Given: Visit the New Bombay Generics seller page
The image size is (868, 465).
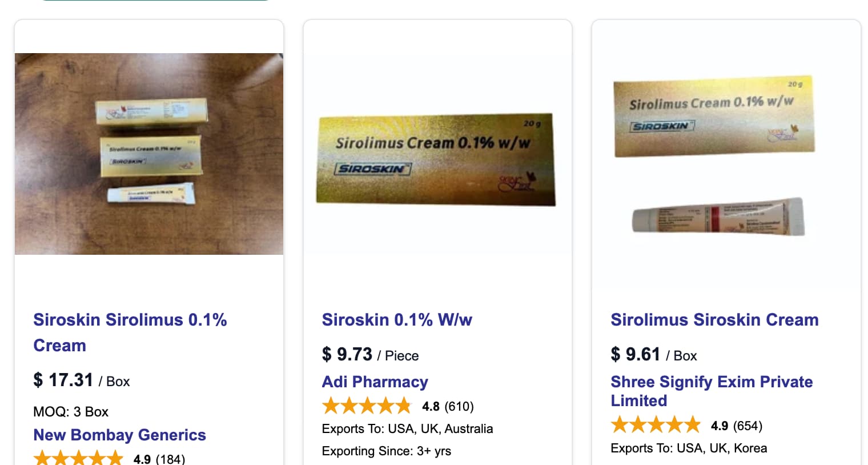Looking at the screenshot, I should click(x=119, y=435).
